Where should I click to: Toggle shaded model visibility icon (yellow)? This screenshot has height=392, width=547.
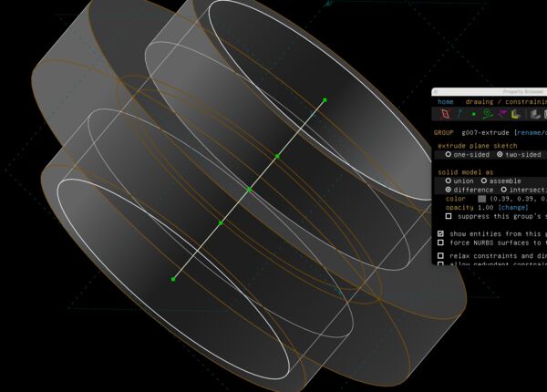point(516,114)
